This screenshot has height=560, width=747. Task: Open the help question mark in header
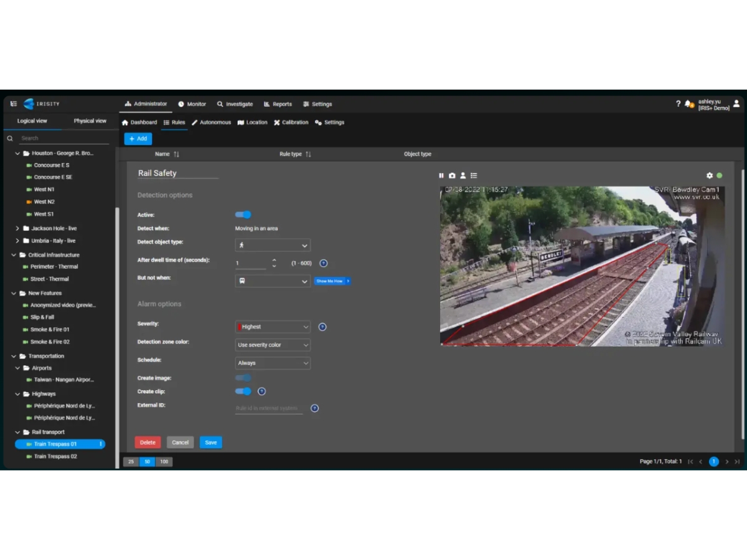[678, 104]
